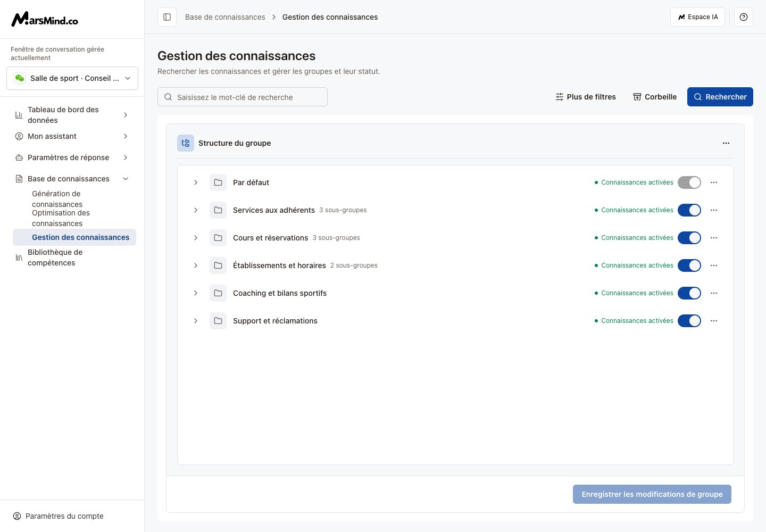Open Mon assistant sidebar menu
Screen dimensions: 766x532
click(72, 136)
